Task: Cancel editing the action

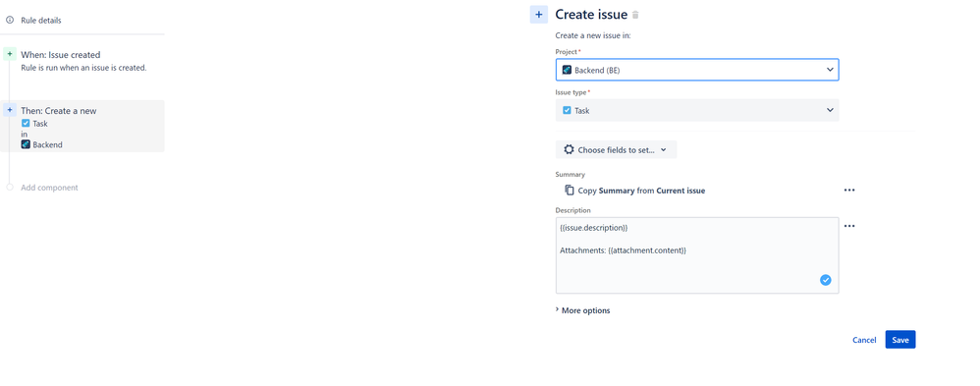Action: click(864, 340)
